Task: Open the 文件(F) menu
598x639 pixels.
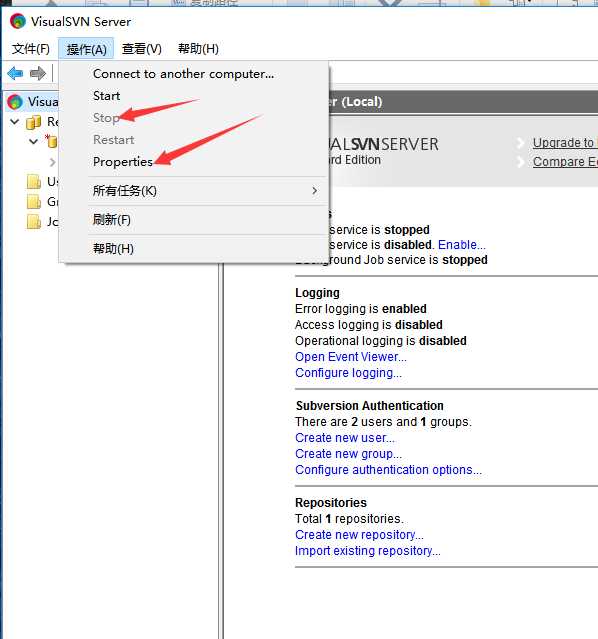Action: (x=31, y=49)
